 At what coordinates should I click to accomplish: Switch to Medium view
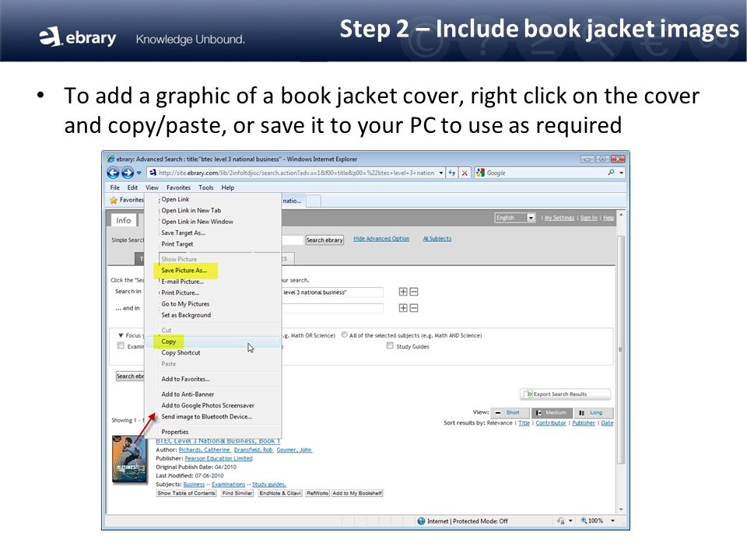click(552, 412)
